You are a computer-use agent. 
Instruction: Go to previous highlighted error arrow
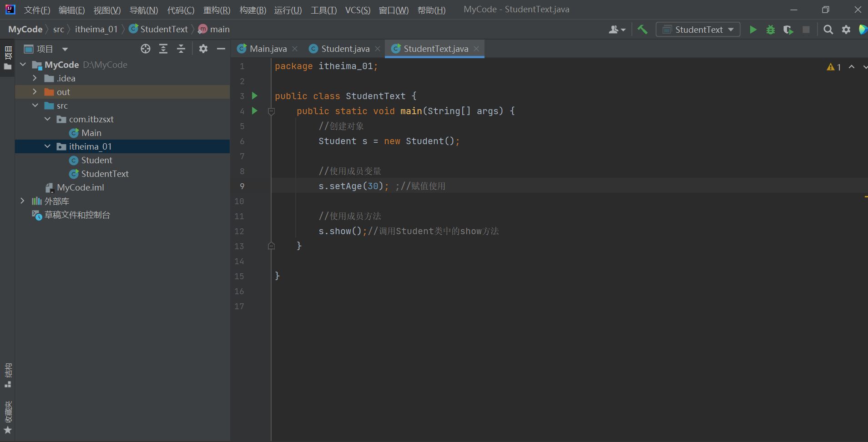(x=852, y=67)
